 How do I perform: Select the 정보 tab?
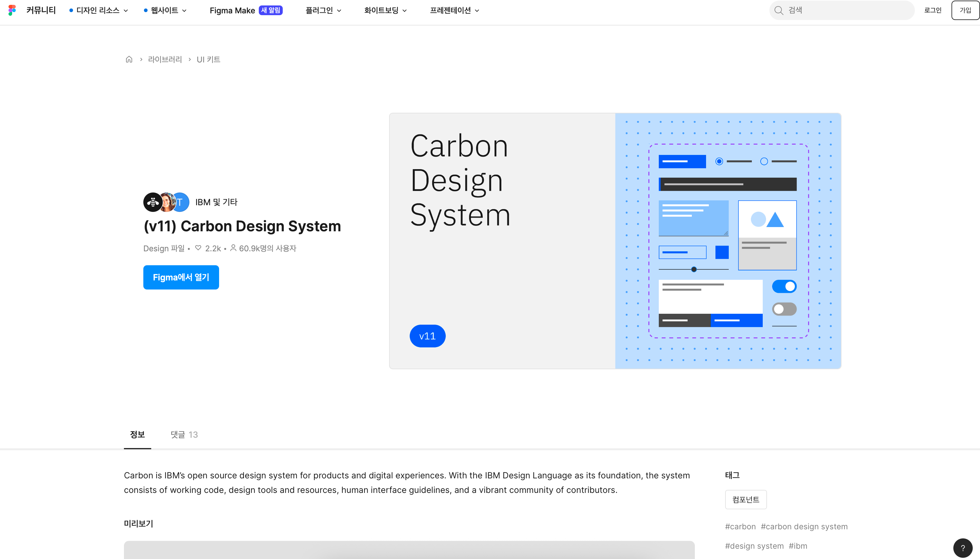pos(137,435)
